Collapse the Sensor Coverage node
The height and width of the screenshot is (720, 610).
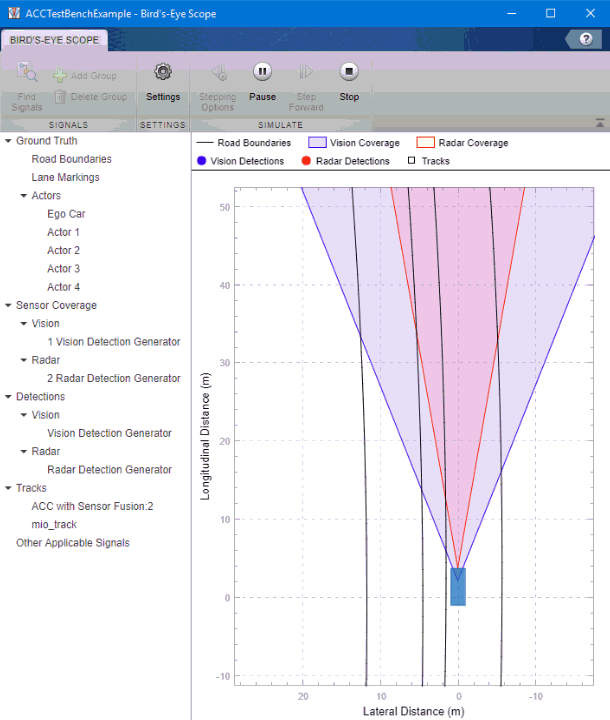click(8, 305)
